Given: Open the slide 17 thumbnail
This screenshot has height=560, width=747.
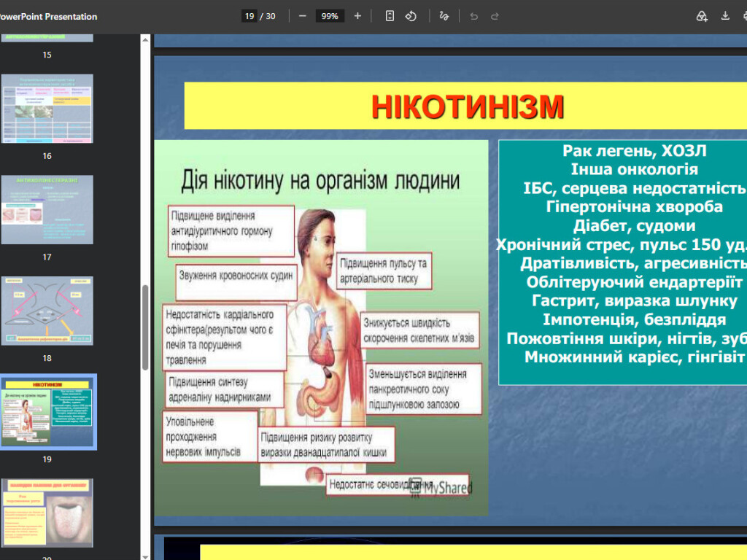Looking at the screenshot, I should [x=47, y=209].
